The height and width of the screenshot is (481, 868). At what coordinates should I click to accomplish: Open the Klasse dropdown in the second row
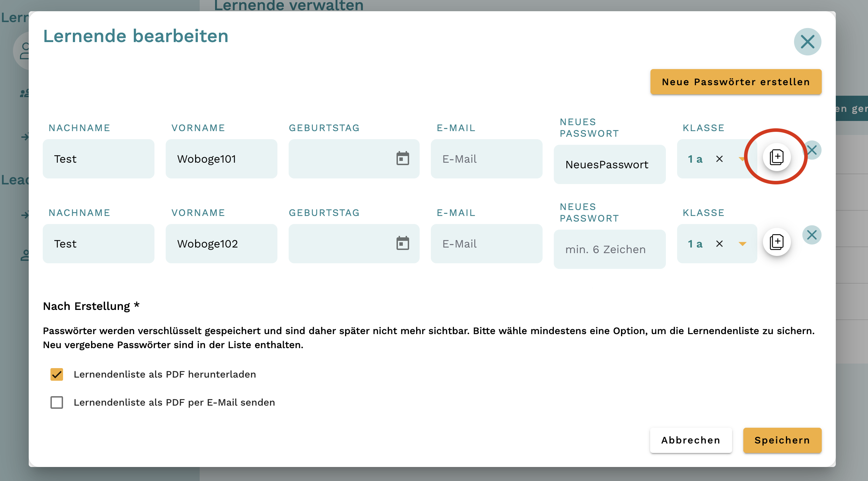(742, 244)
